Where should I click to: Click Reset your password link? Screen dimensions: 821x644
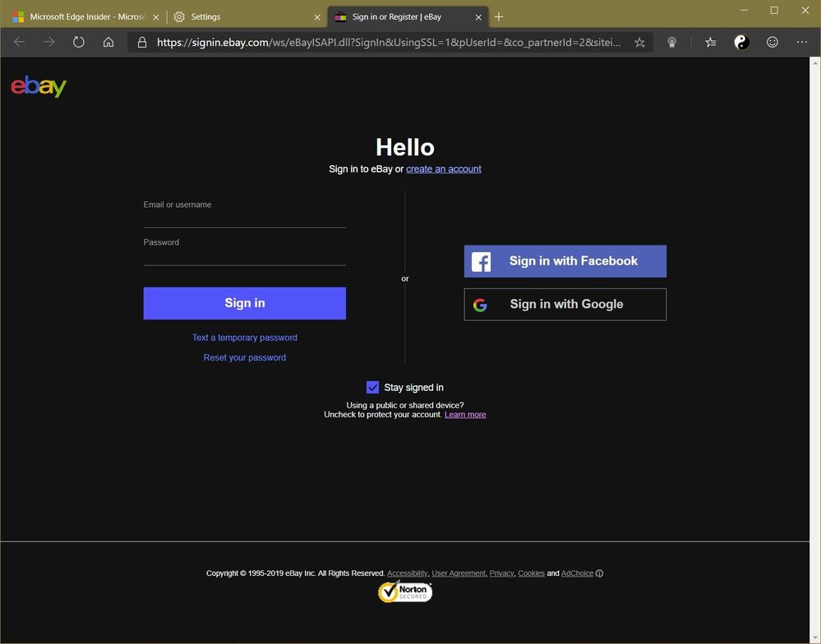point(245,357)
